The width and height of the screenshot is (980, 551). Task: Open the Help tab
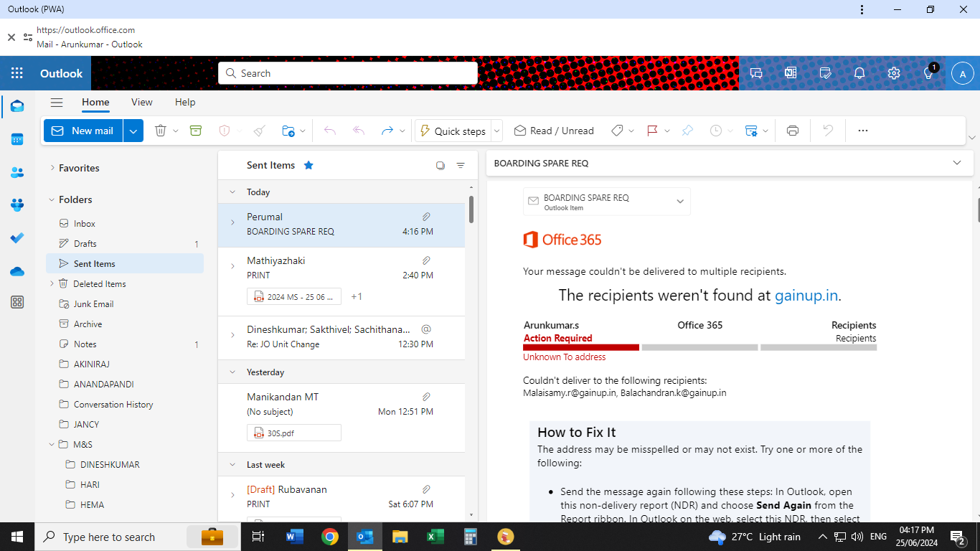click(x=185, y=102)
